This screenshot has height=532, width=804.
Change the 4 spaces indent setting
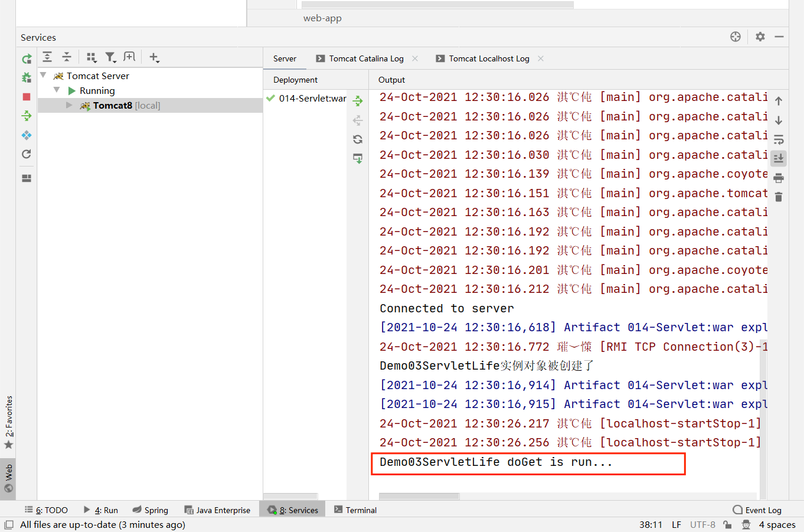click(777, 524)
